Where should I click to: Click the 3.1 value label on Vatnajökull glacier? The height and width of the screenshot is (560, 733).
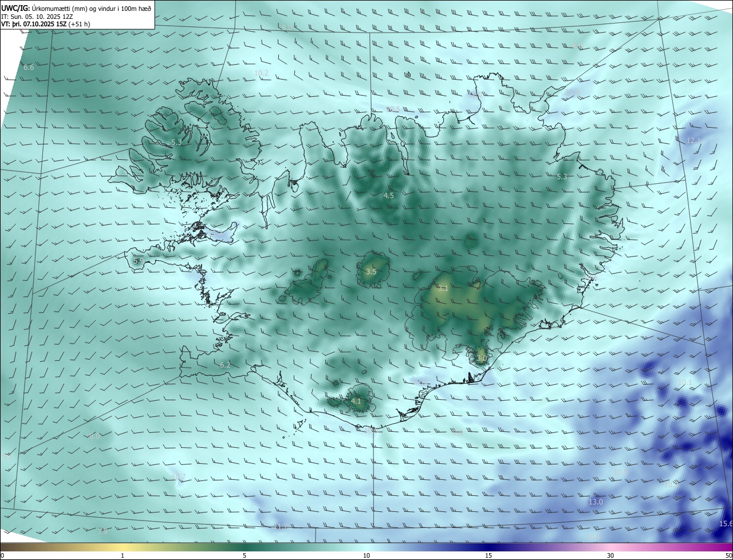(443, 289)
